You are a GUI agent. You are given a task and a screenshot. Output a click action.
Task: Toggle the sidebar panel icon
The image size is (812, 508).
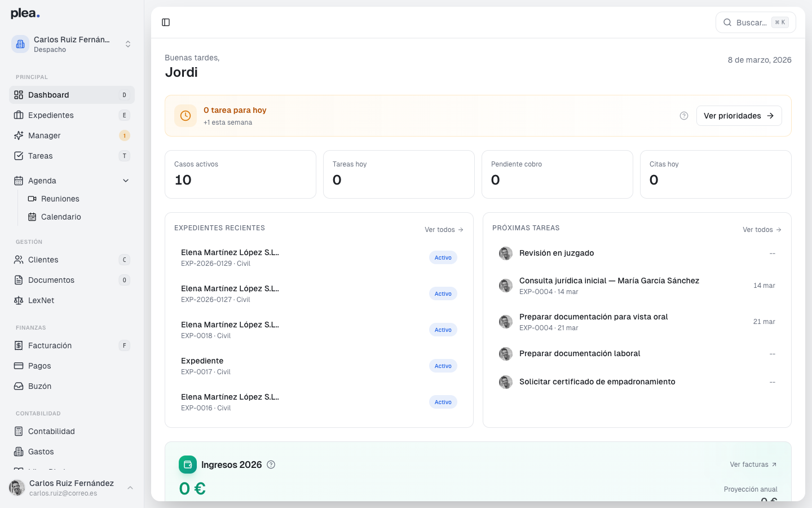[166, 23]
